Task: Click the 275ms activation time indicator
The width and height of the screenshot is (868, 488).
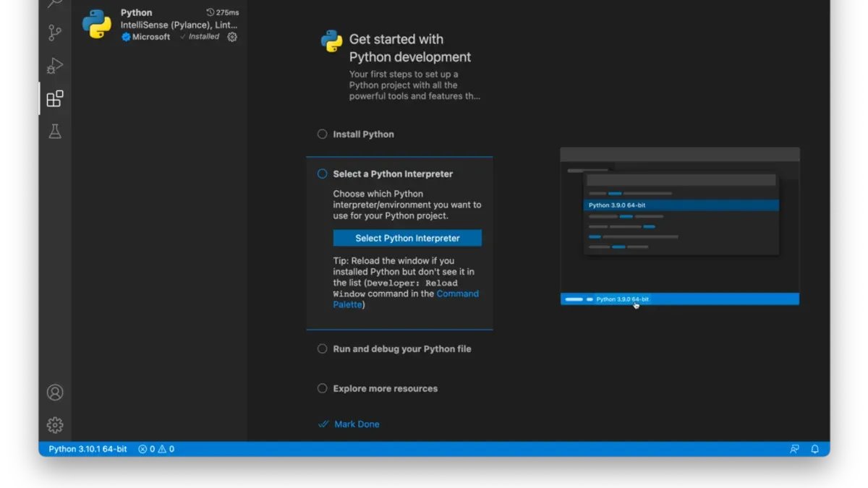Action: (223, 12)
